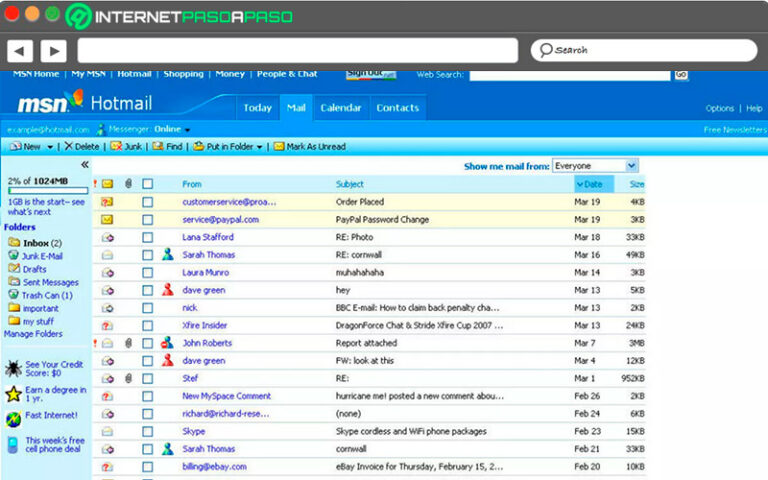
Task: Click the Manage Folders link
Action: click(33, 334)
